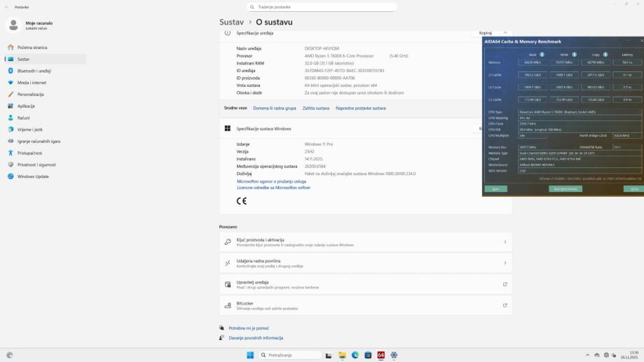Launch Microsoft Edge from the taskbar
The height and width of the screenshot is (362, 644).
click(355, 355)
